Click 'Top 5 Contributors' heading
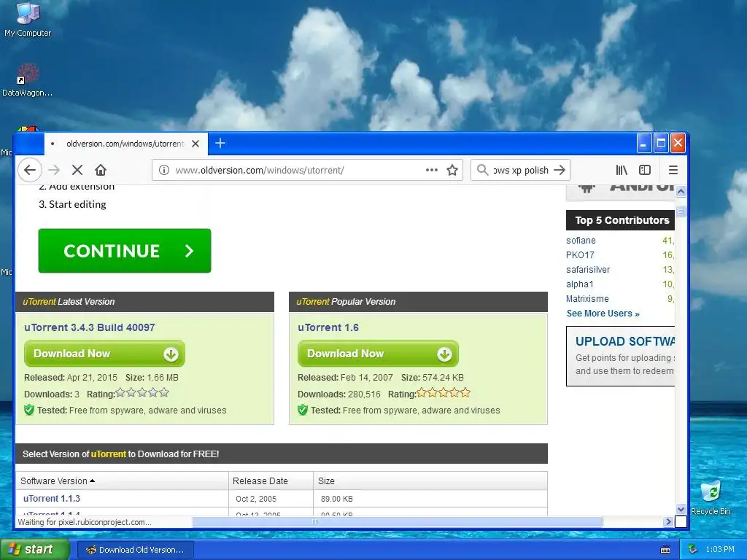The width and height of the screenshot is (747, 560). point(622,220)
